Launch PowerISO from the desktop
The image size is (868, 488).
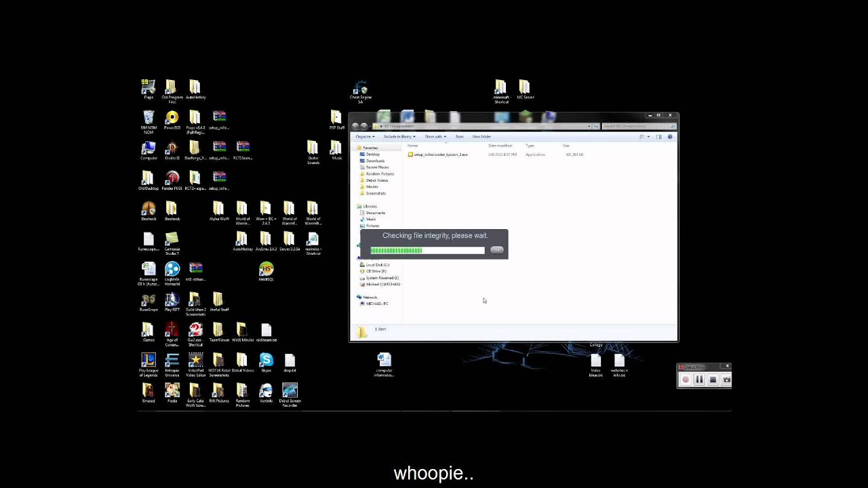coord(172,119)
